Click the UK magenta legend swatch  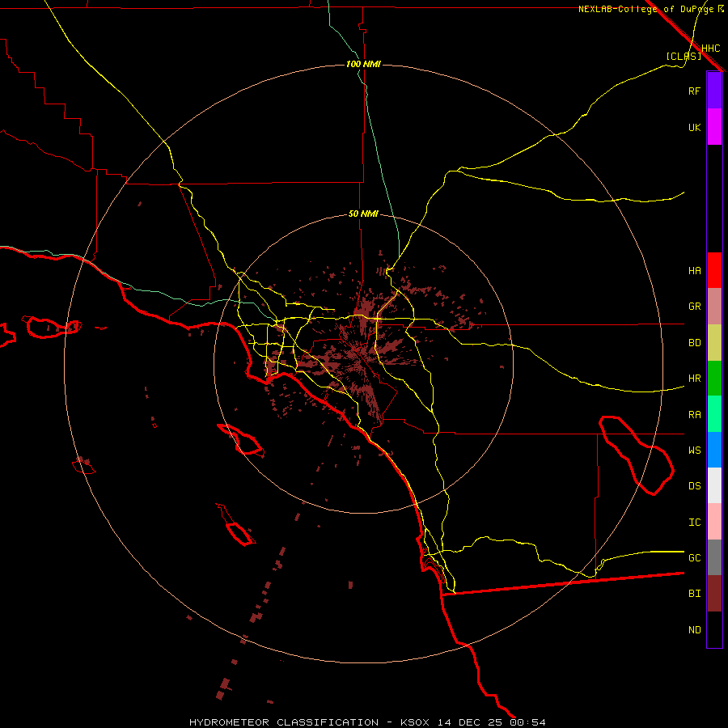coord(714,127)
